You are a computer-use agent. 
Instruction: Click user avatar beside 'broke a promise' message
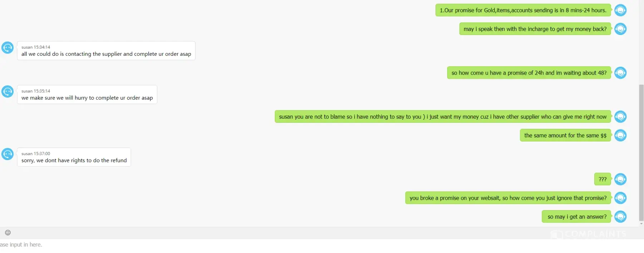point(620,198)
